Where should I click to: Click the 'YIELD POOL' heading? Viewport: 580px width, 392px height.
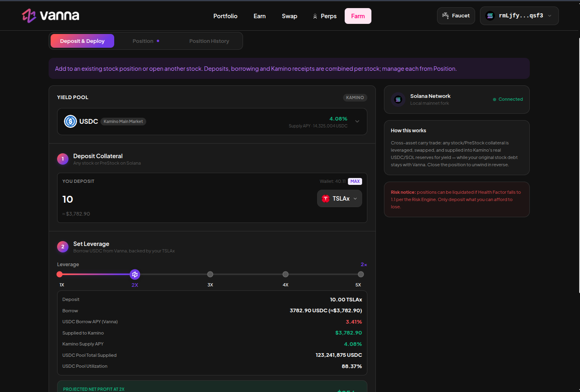click(72, 97)
